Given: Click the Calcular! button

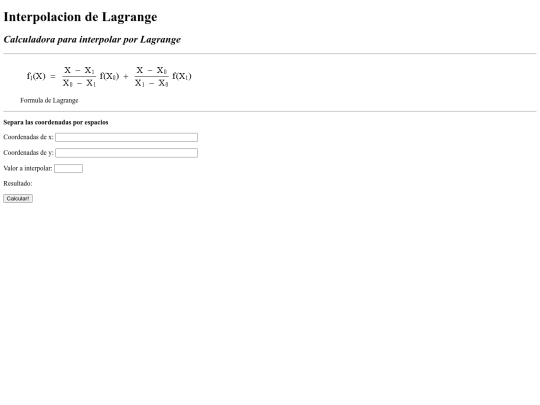Looking at the screenshot, I should [18, 198].
